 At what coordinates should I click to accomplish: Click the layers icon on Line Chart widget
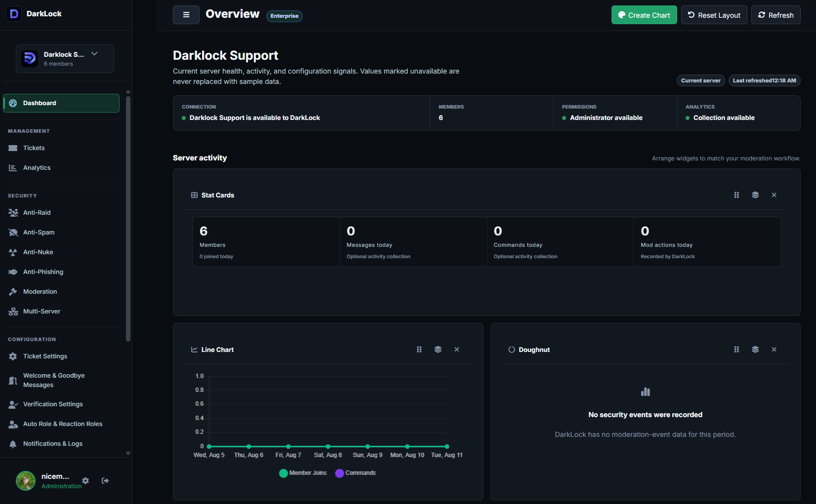point(438,349)
